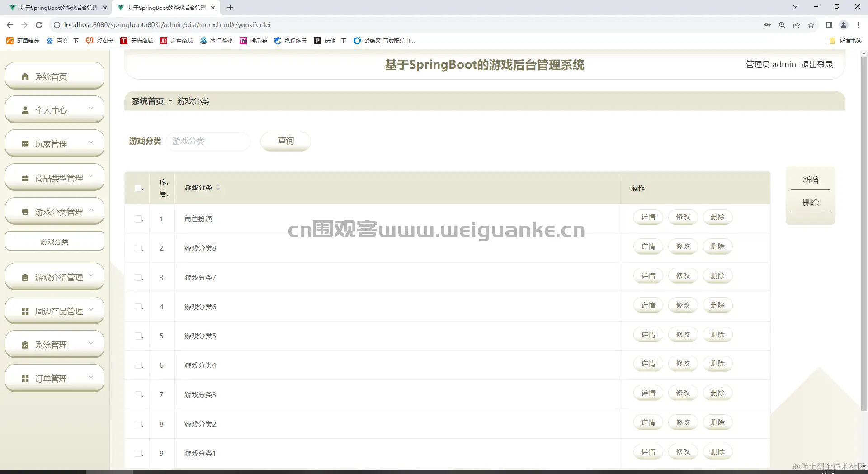Click the person icon beside 个人中心
The width and height of the screenshot is (868, 474).
pos(25,110)
